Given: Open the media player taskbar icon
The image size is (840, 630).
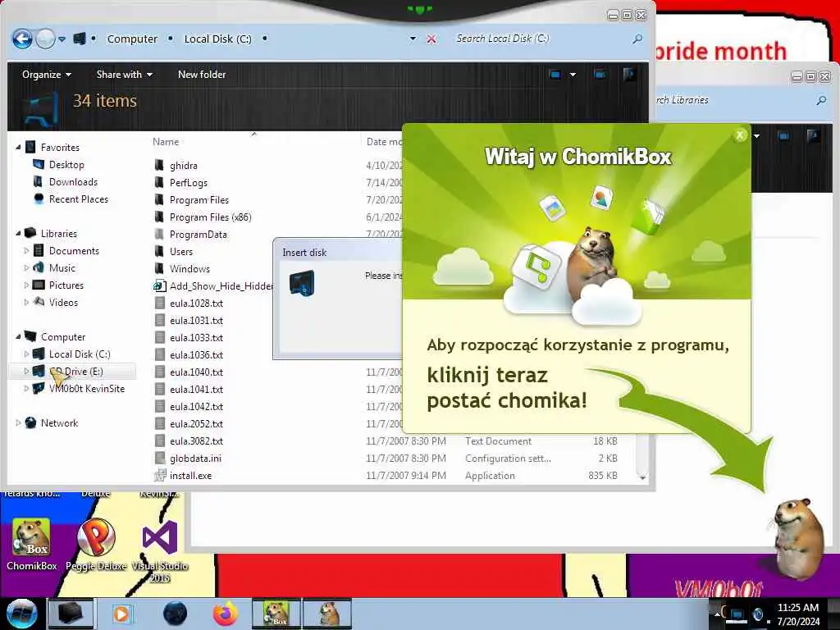Looking at the screenshot, I should tap(121, 614).
